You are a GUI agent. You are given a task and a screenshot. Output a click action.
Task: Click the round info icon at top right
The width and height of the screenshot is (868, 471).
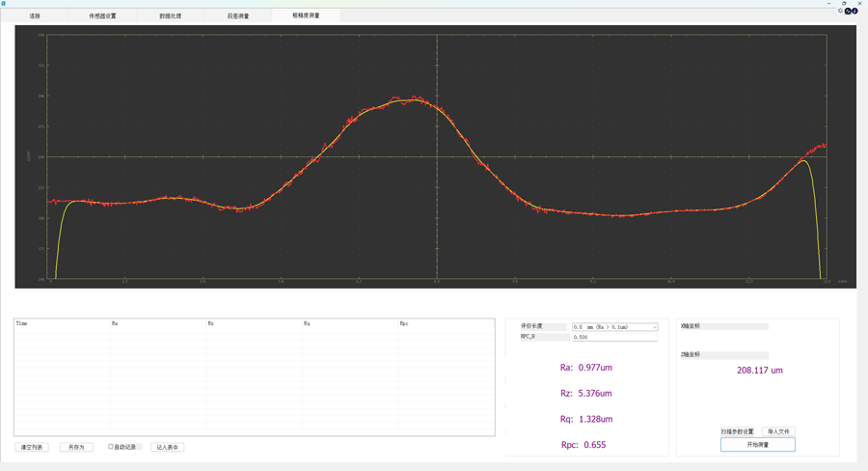click(x=854, y=12)
